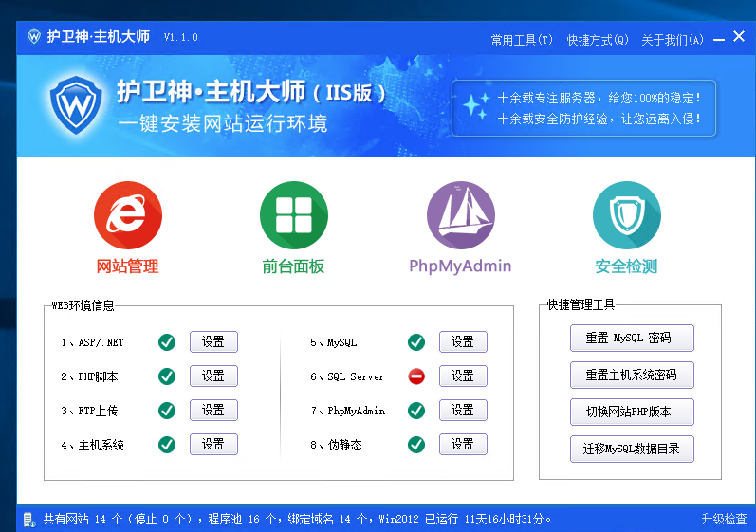Click the 8、伪静态 row label

336,445
